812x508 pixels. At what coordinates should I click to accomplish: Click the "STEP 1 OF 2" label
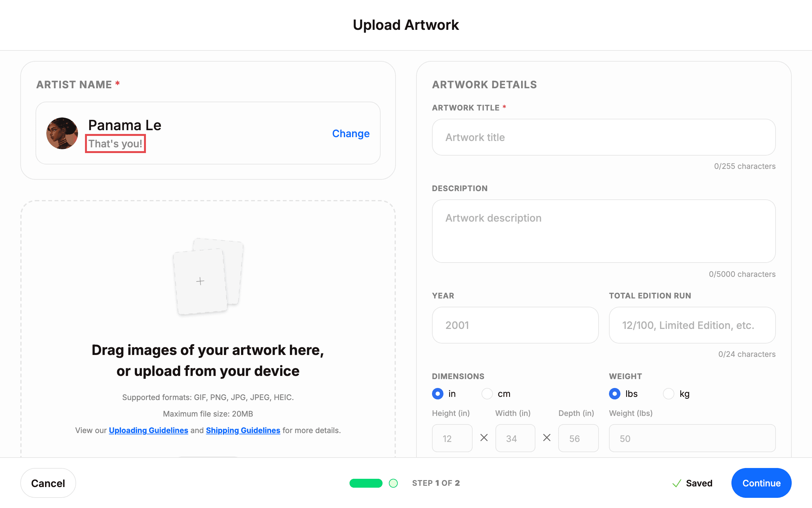(x=436, y=483)
